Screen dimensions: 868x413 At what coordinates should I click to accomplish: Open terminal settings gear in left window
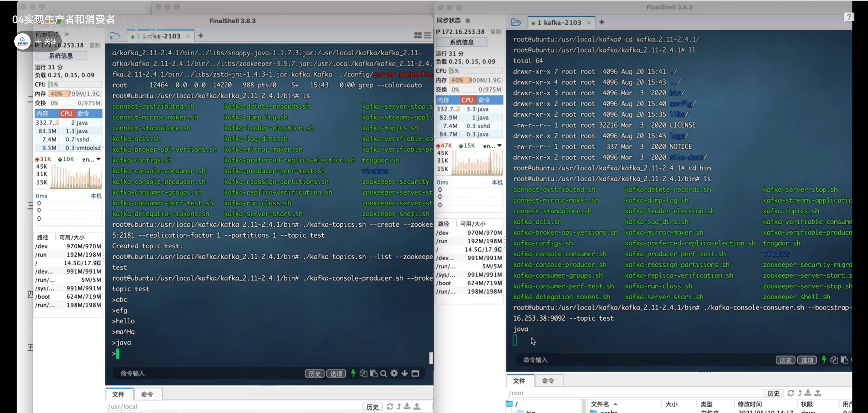click(394, 373)
